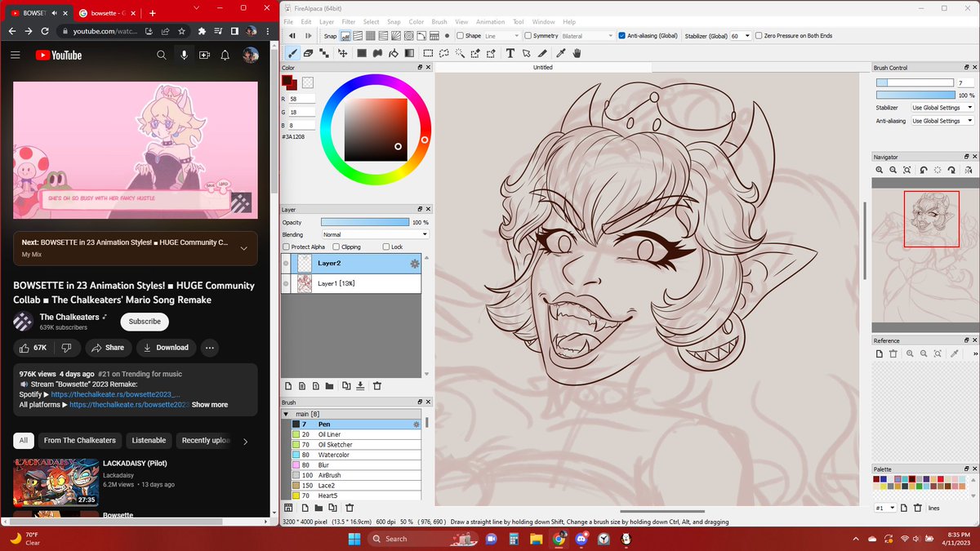
Task: Enable the crisscross grid snap guide
Action: 371,36
